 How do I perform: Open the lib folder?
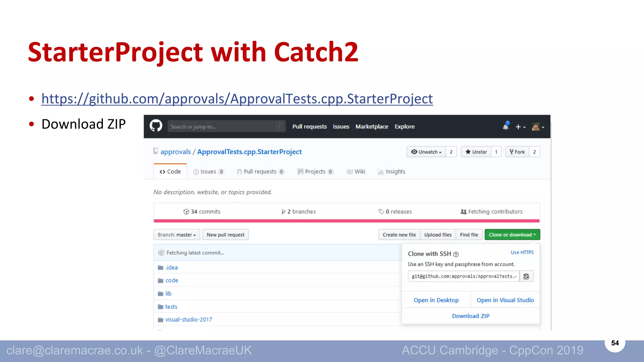(x=168, y=293)
